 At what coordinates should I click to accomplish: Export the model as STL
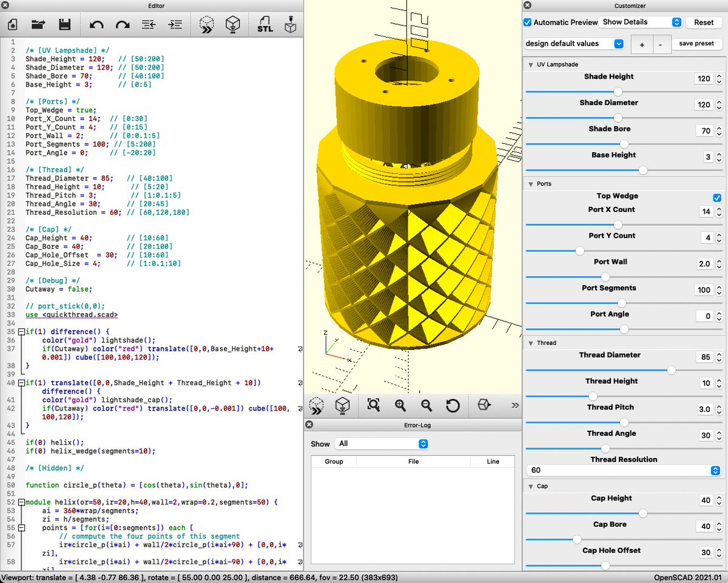265,24
